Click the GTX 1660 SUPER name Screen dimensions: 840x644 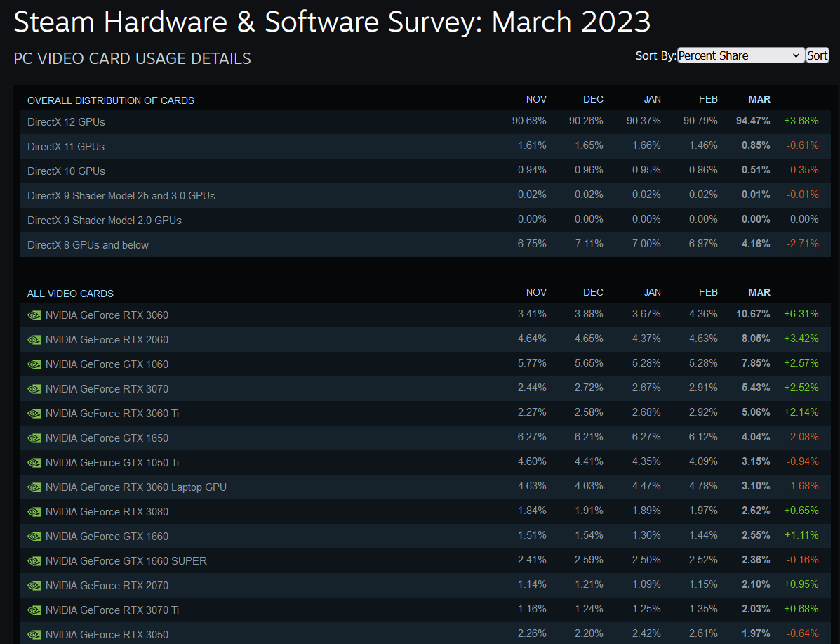126,561
